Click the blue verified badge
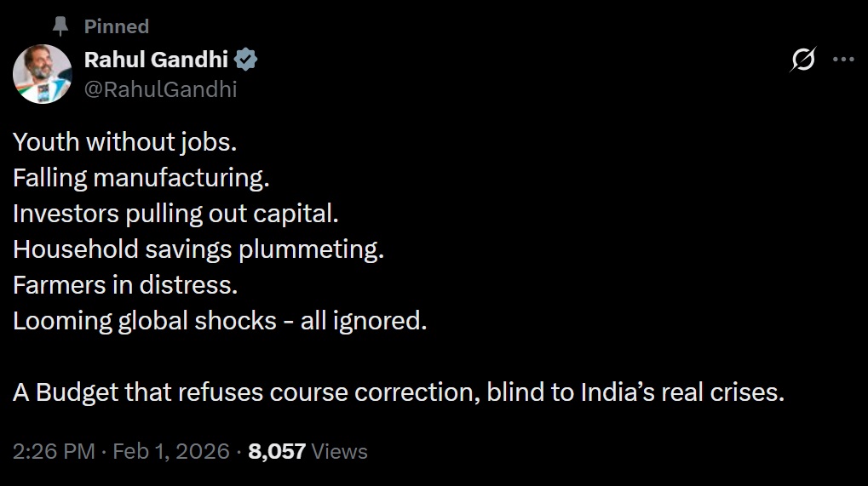The height and width of the screenshot is (486, 868). 247,60
